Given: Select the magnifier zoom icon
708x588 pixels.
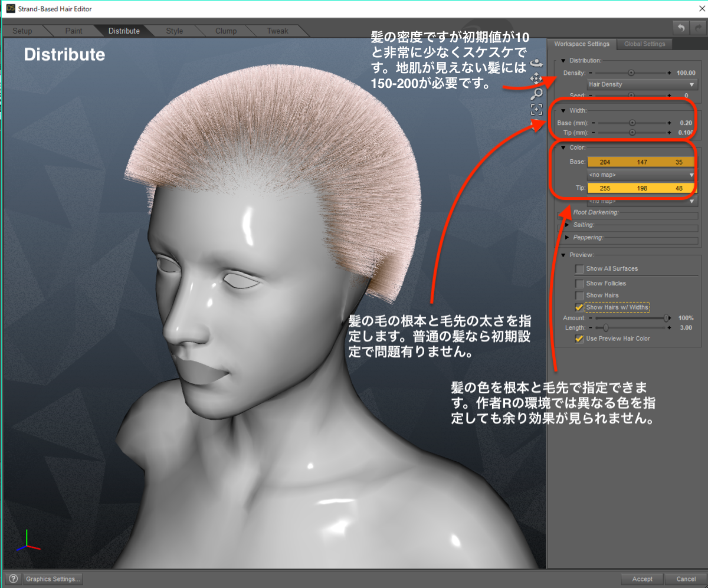Looking at the screenshot, I should pyautogui.click(x=536, y=93).
